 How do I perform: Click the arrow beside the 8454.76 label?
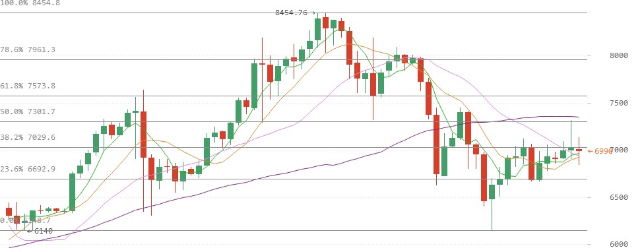point(313,13)
